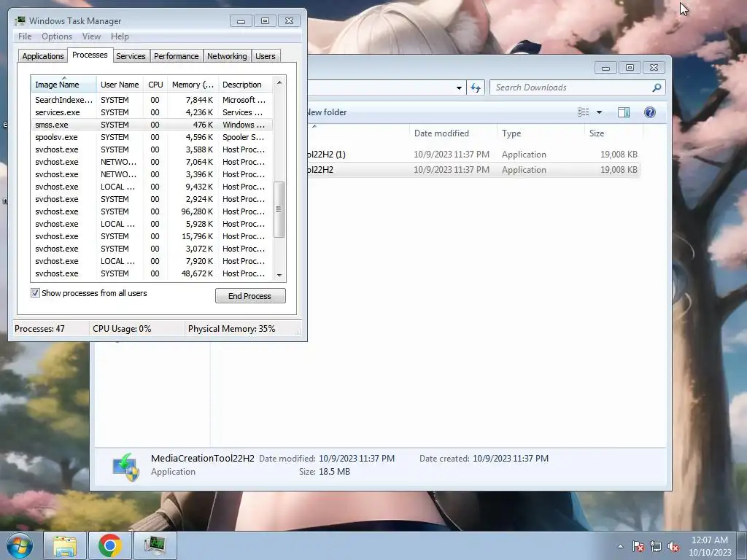
Task: Select the file ending in 22H2 (1)
Action: click(473, 155)
